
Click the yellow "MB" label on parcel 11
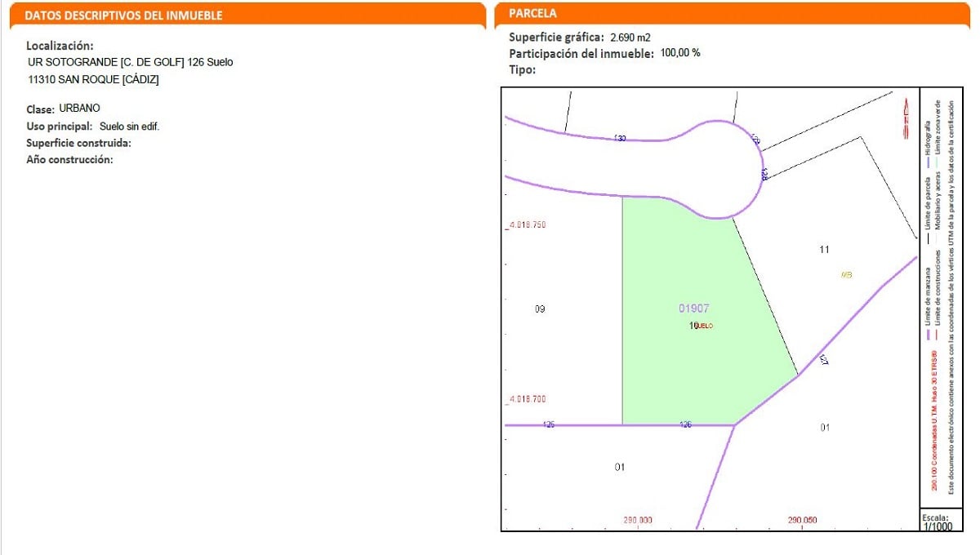846,275
